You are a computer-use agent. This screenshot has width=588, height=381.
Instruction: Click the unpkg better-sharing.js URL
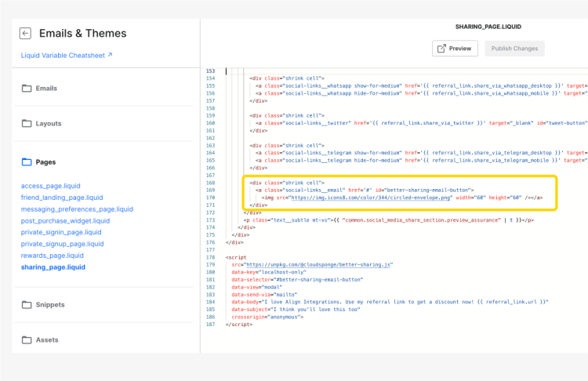(318, 265)
